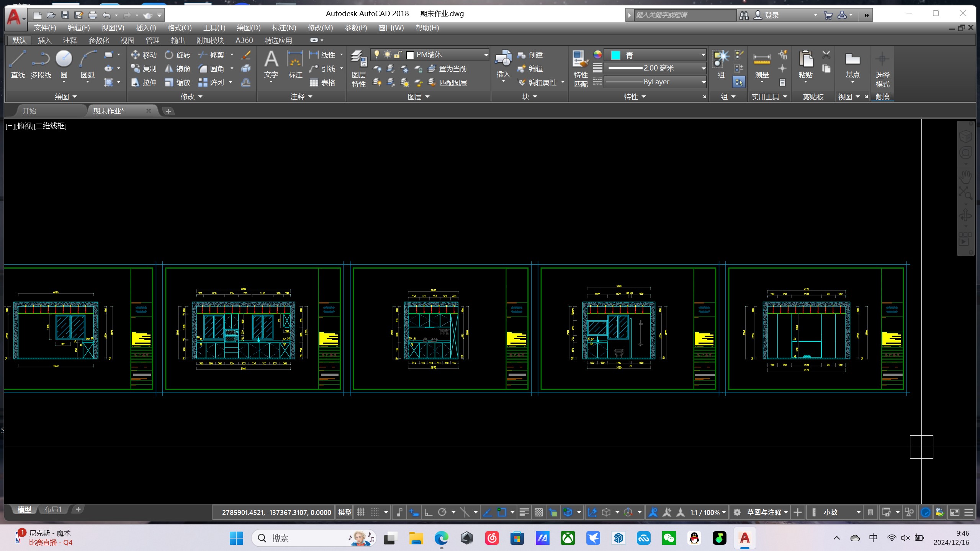Click the 青 cyan color swatch
The width and height of the screenshot is (980, 551).
[615, 55]
